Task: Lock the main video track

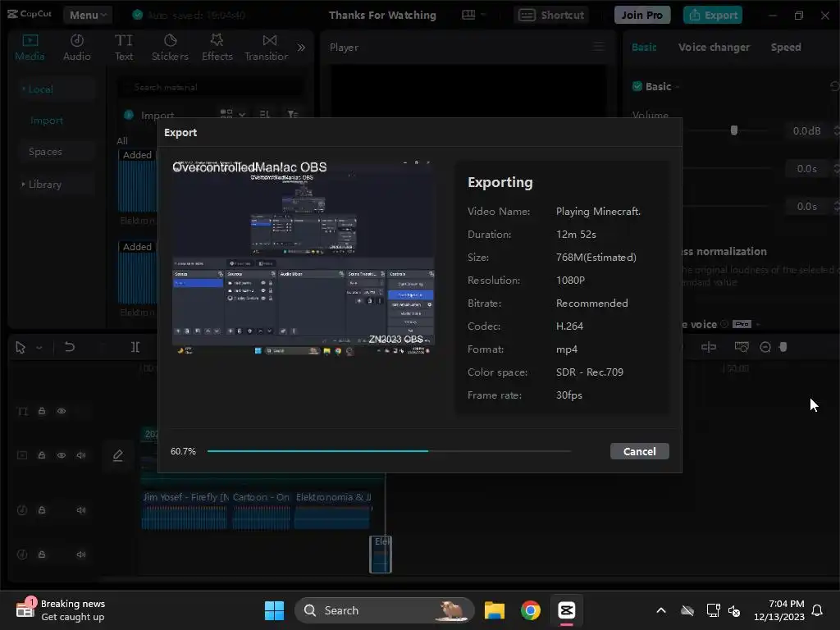Action: pyautogui.click(x=42, y=454)
